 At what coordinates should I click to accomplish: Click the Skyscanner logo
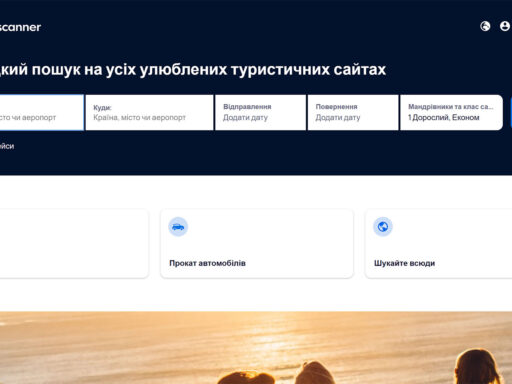(20, 27)
